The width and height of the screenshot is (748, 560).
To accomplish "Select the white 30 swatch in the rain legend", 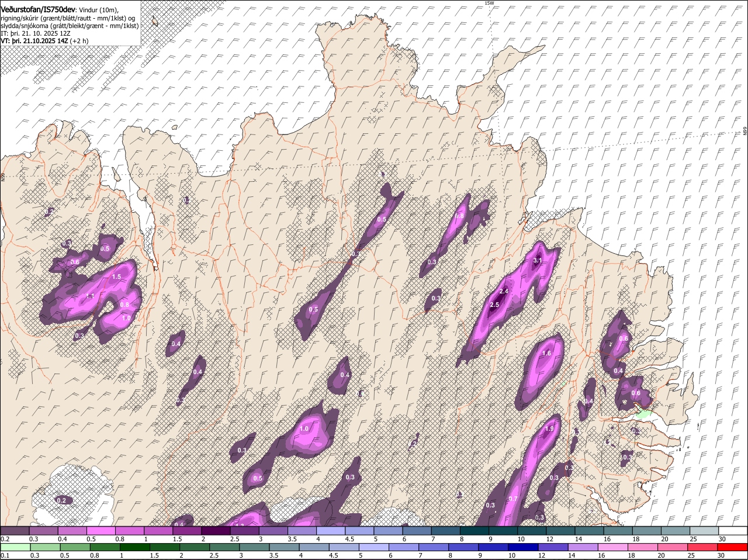I will (733, 531).
